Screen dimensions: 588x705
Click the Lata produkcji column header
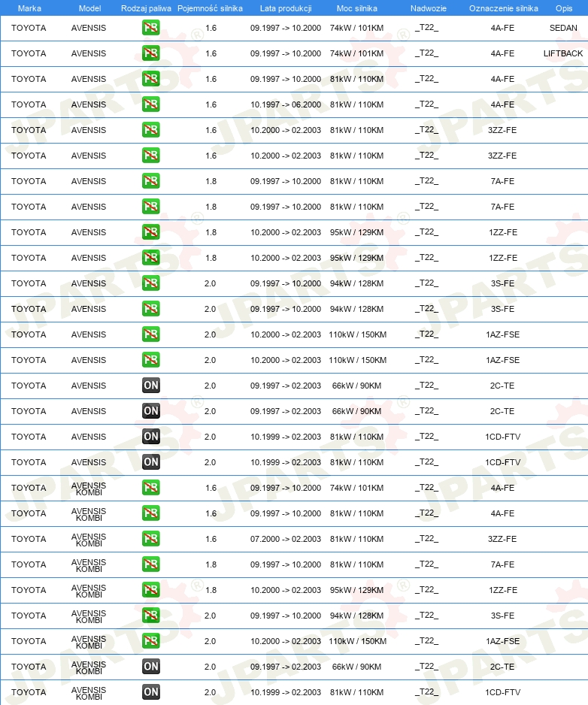click(x=286, y=8)
